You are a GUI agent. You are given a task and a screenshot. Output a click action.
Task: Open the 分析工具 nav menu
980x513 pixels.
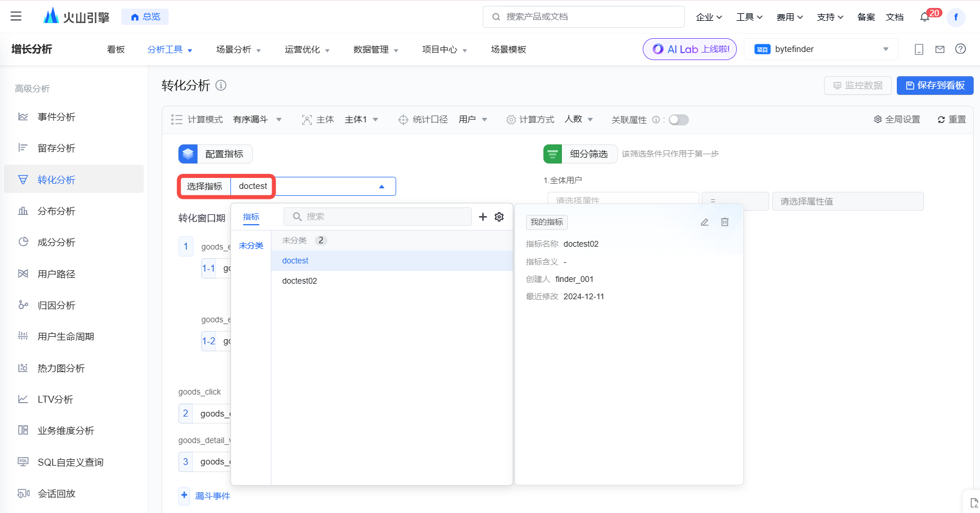(170, 50)
